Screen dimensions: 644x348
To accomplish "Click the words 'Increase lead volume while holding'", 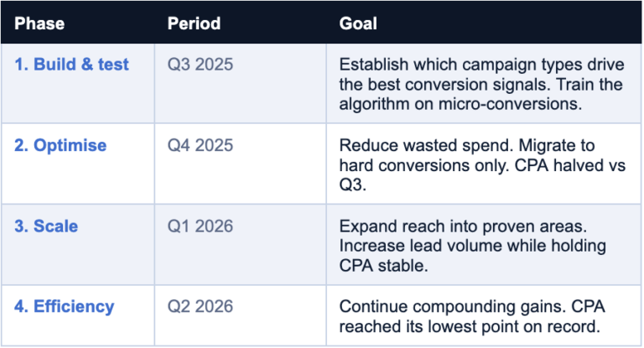I will (473, 246).
